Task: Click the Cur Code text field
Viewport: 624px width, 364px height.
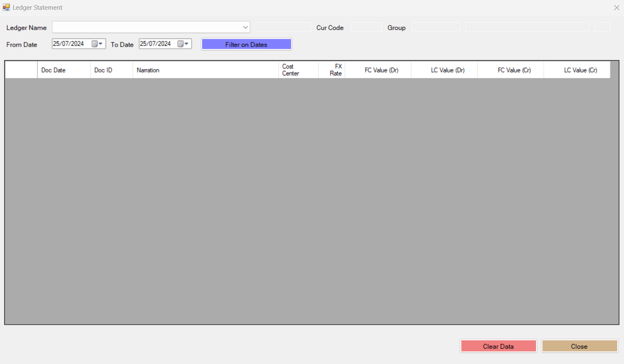Action: (366, 28)
